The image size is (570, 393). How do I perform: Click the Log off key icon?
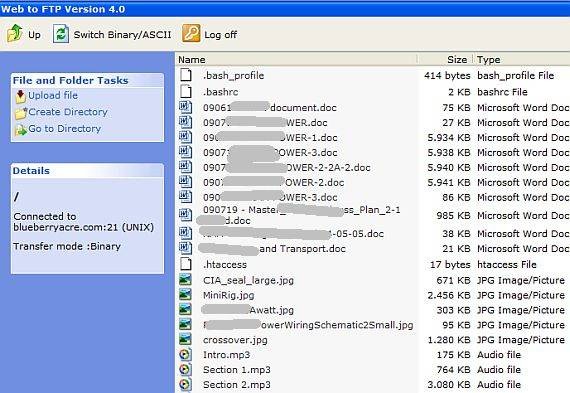point(191,33)
